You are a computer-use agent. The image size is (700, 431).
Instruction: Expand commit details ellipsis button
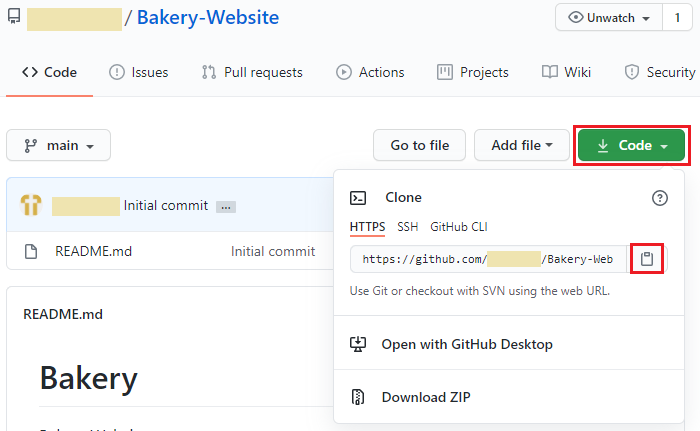[x=226, y=207]
